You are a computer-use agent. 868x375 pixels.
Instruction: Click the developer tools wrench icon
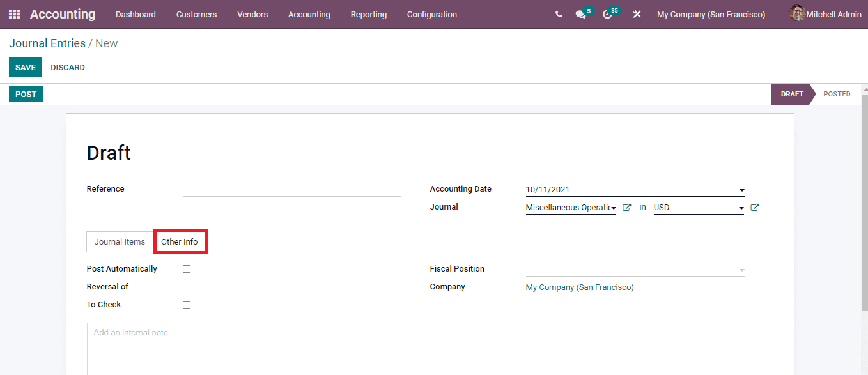point(637,14)
